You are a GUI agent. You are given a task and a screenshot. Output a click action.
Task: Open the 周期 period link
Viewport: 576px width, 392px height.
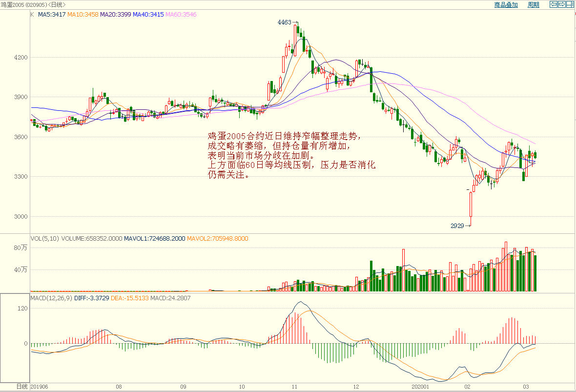(x=534, y=5)
